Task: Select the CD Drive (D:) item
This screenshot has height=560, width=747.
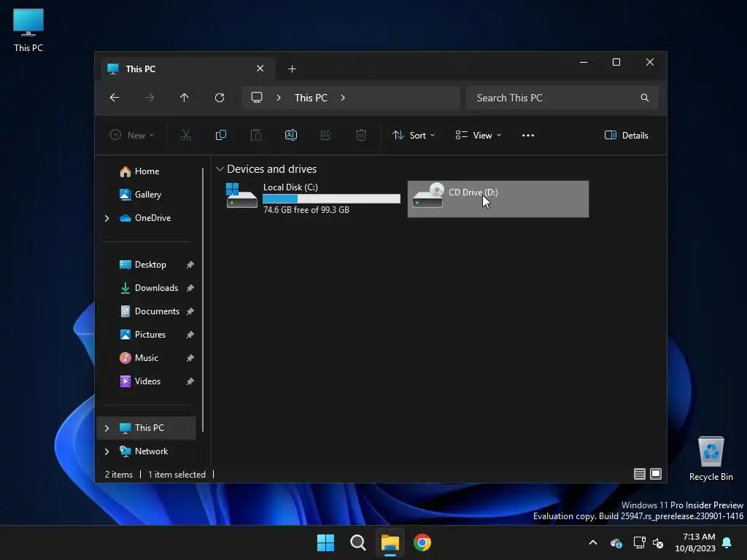Action: click(x=498, y=199)
